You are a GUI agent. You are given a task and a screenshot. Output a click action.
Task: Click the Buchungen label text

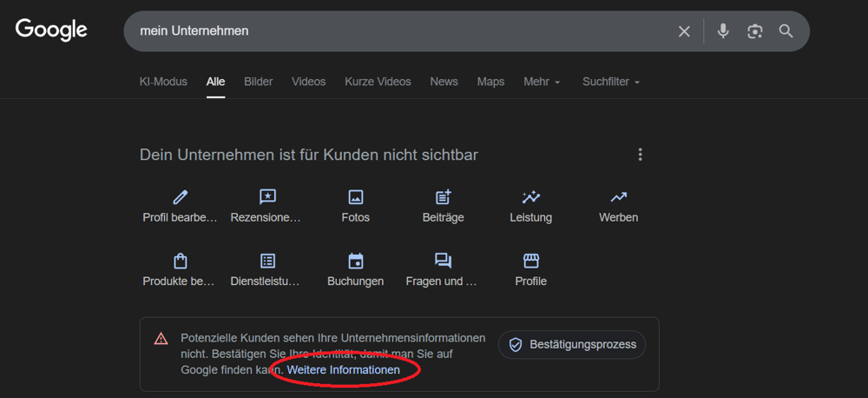(355, 281)
